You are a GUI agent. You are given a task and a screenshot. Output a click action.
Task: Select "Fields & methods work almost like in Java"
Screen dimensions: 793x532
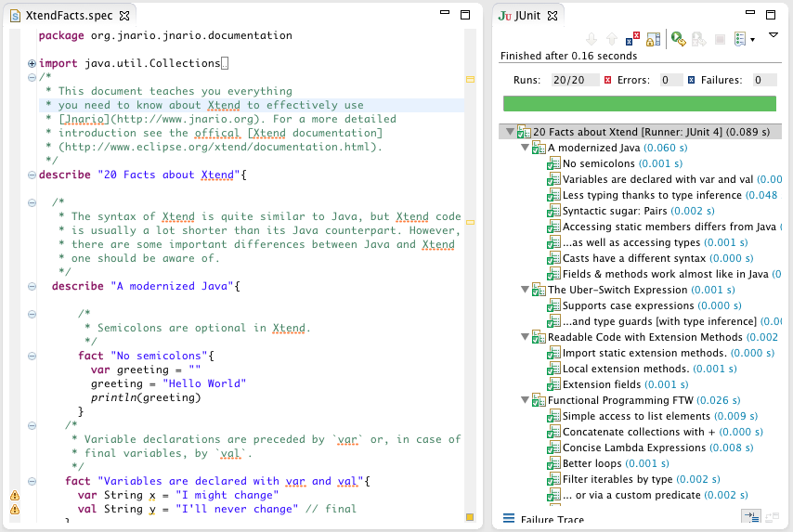click(x=664, y=274)
